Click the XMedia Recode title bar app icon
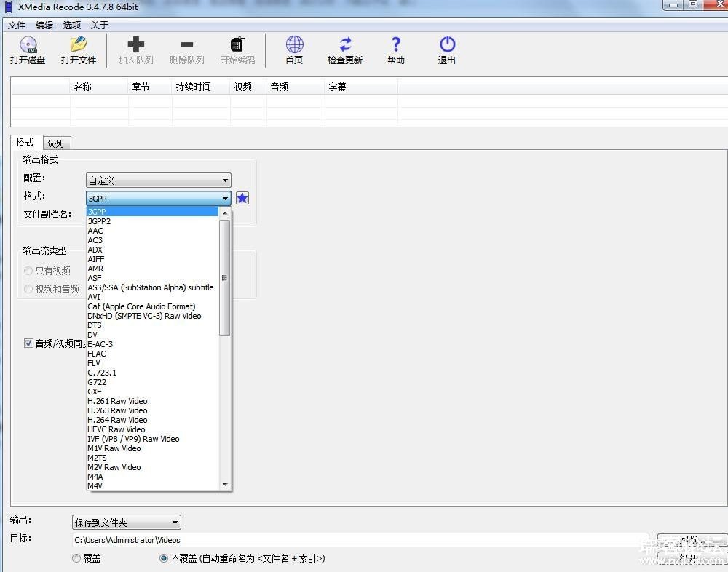The image size is (728, 572). click(x=8, y=7)
